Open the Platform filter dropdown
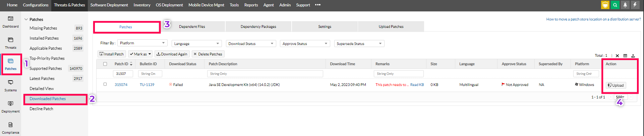644x136 pixels. (142, 43)
